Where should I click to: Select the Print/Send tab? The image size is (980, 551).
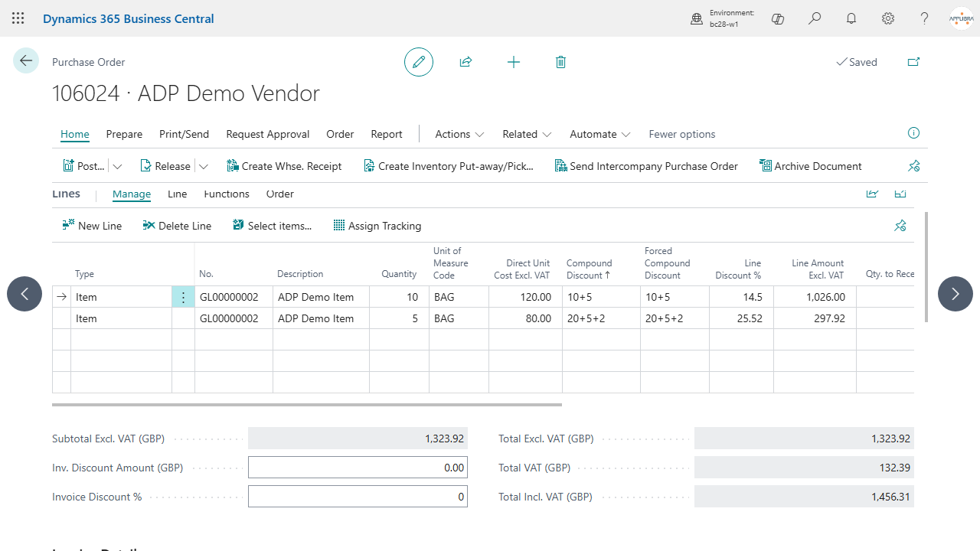(184, 134)
